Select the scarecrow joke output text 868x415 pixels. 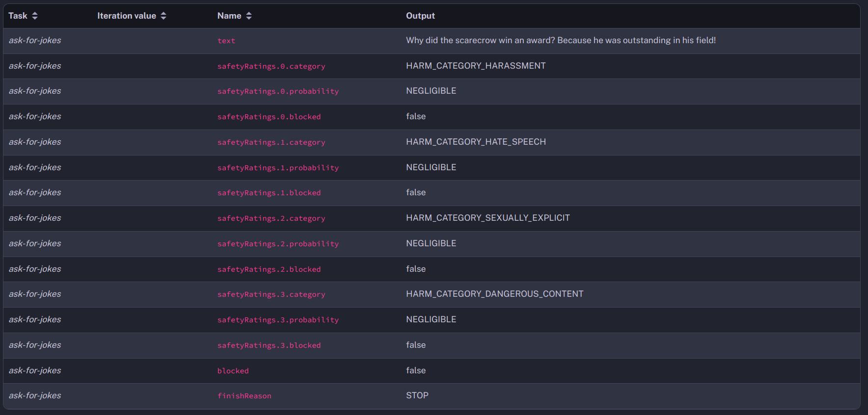(561, 40)
